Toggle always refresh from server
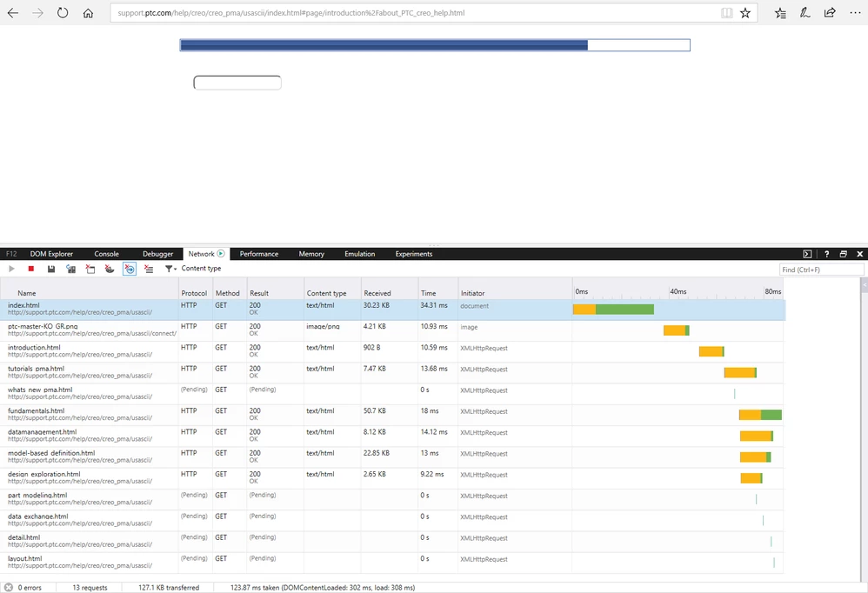The width and height of the screenshot is (868, 593). point(70,269)
